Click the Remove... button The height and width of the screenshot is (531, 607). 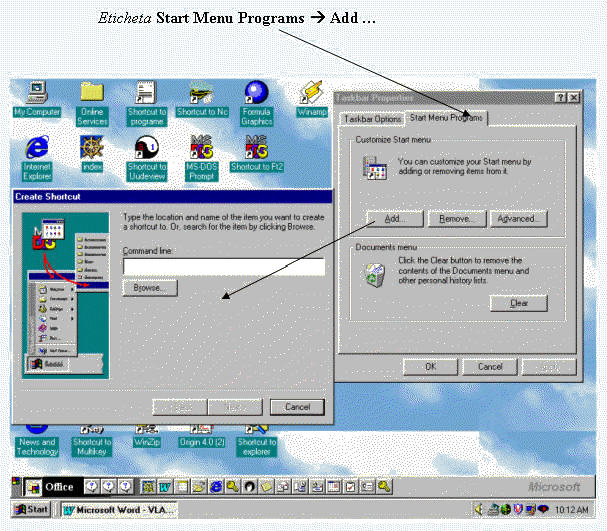pos(457,218)
